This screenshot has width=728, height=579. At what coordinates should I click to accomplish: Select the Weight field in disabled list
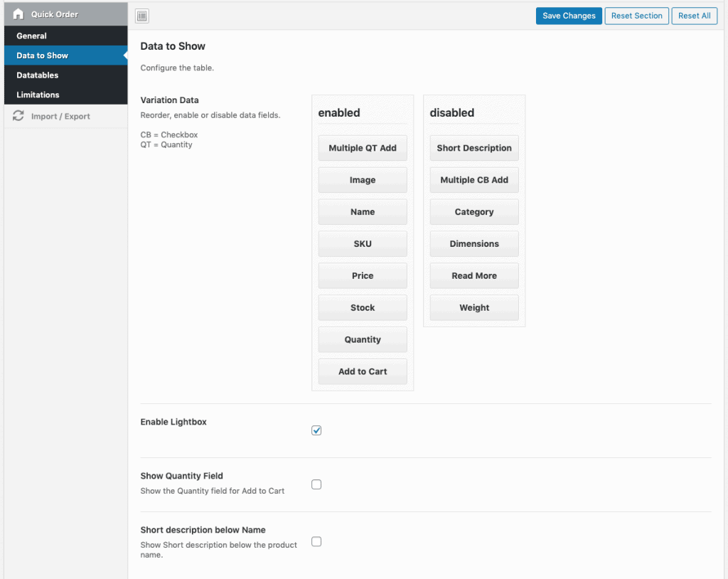pyautogui.click(x=474, y=308)
